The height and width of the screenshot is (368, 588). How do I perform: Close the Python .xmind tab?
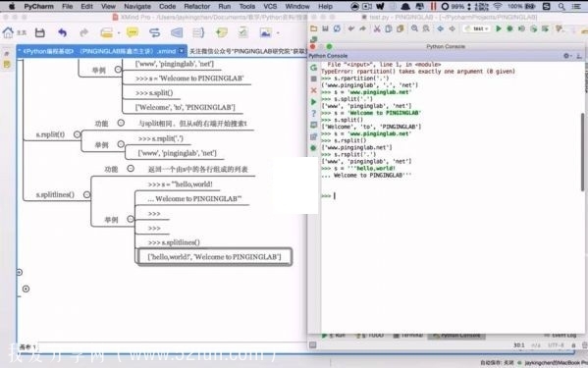[182, 51]
